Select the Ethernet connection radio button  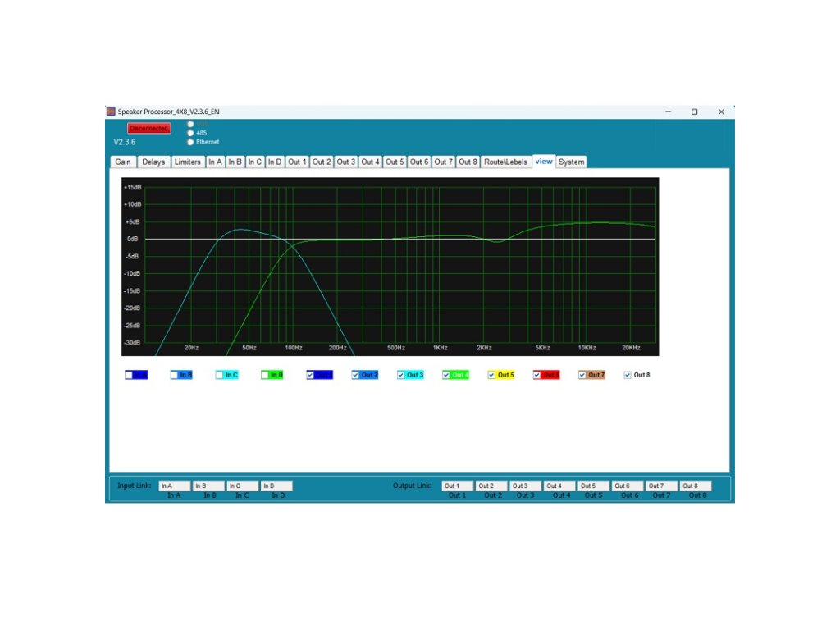(x=191, y=142)
